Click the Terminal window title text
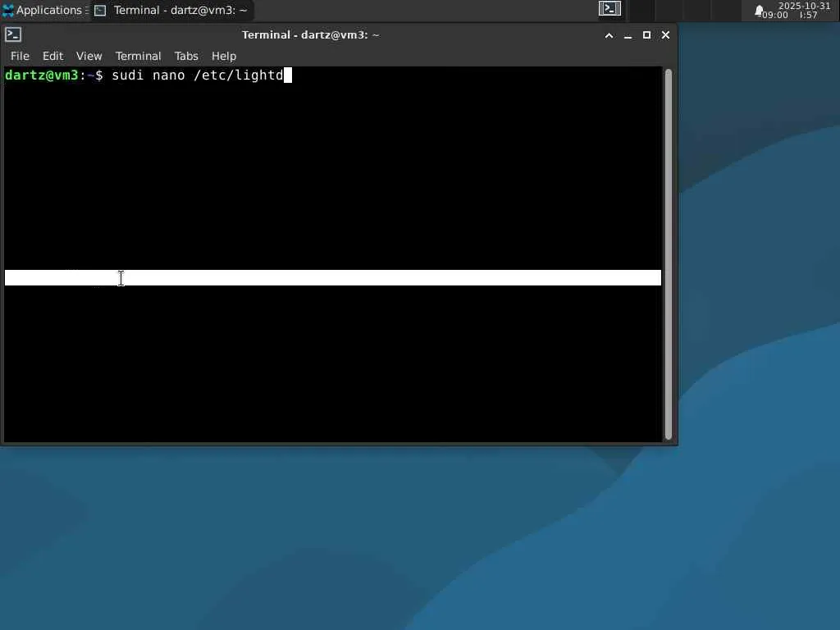The image size is (840, 630). point(311,35)
